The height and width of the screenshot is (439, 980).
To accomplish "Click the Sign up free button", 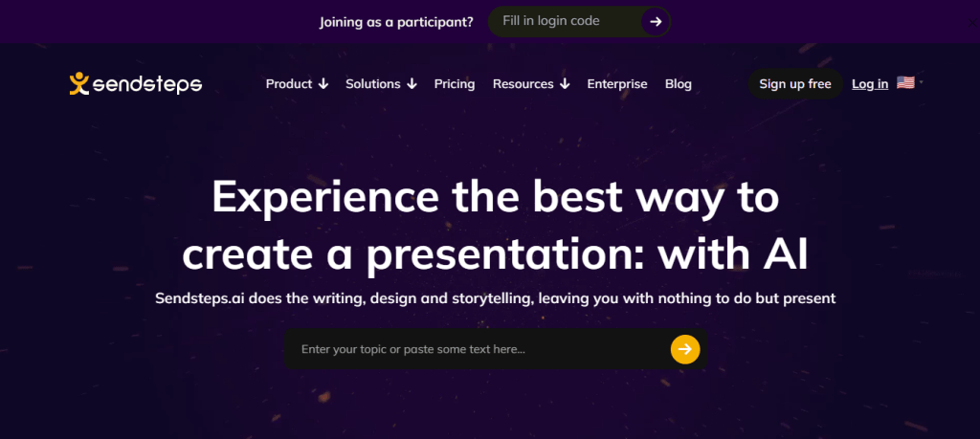I will 795,83.
